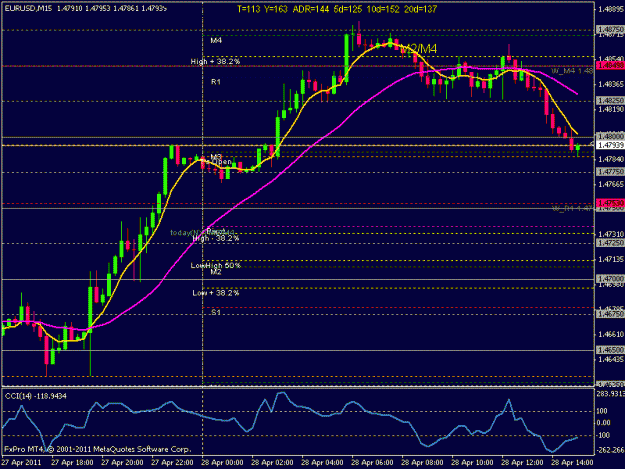Click the red 1.48498 price tag
This screenshot has width=625, height=469.
[x=610, y=65]
